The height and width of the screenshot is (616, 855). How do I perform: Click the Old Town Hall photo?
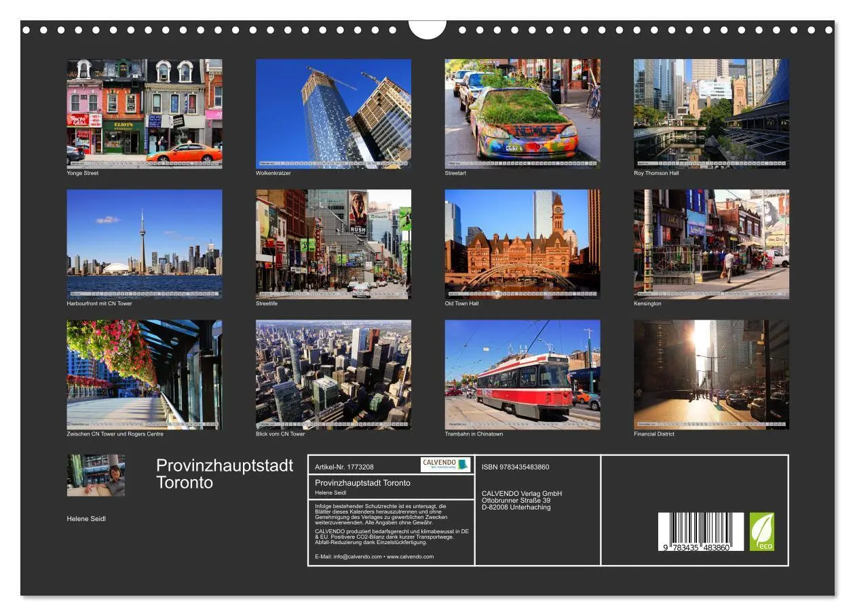522,244
